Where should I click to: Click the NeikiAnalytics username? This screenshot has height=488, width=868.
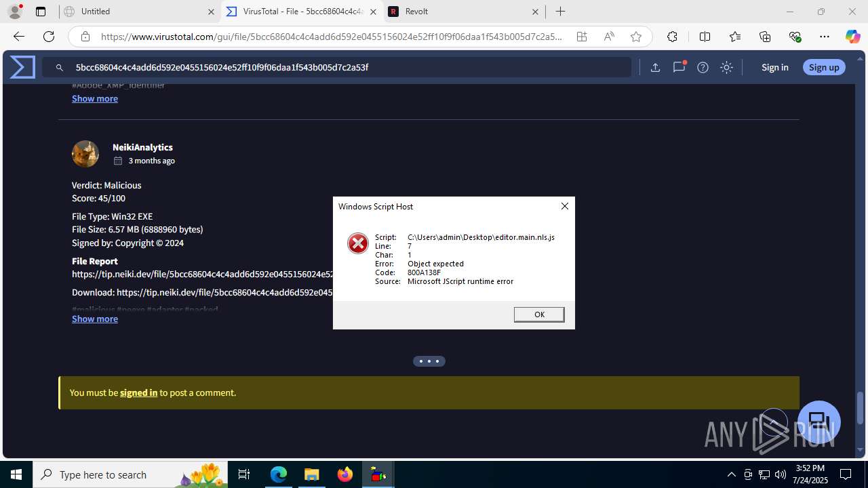pyautogui.click(x=142, y=147)
